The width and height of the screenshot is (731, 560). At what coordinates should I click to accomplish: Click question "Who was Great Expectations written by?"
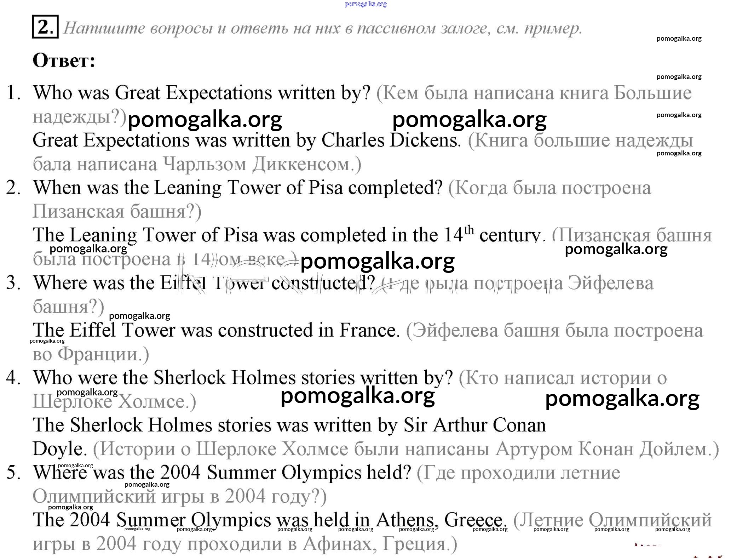[202, 93]
